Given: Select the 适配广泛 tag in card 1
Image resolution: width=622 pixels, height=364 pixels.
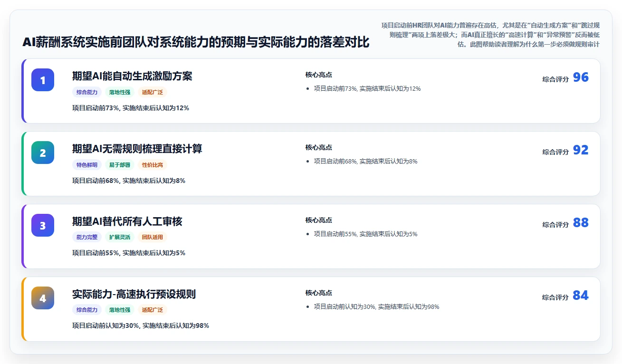Looking at the screenshot, I should tap(153, 92).
